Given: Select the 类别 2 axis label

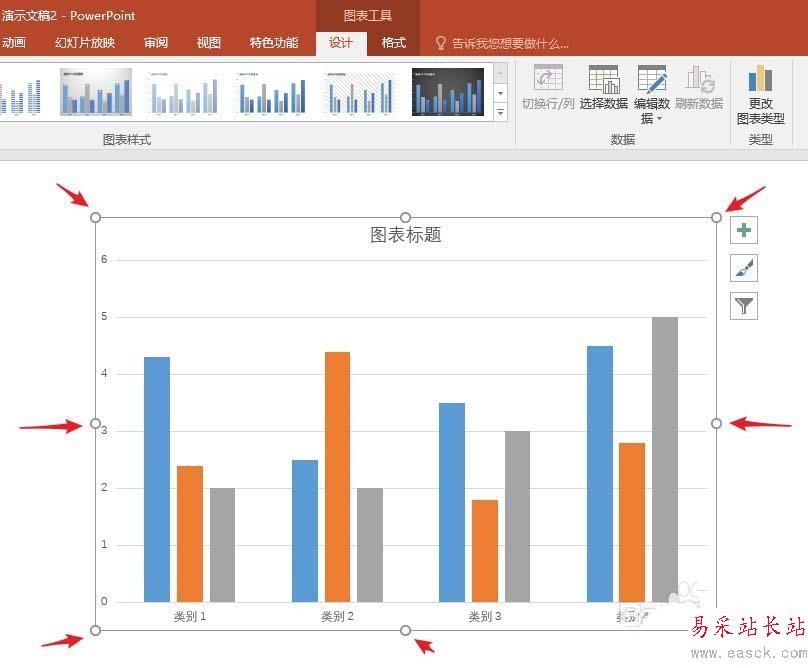Looking at the screenshot, I should tap(337, 616).
